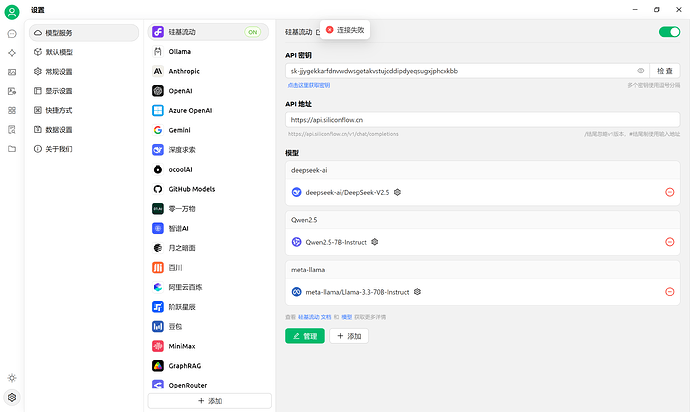
Task: Select the Gemini provider
Action: click(208, 130)
